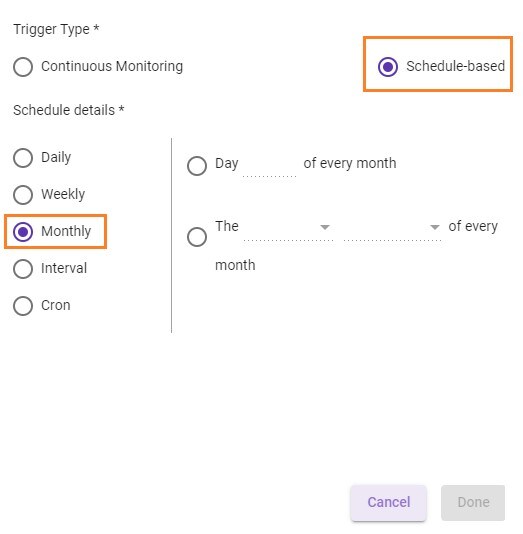Select the 'Day of every month' radio

pyautogui.click(x=197, y=166)
